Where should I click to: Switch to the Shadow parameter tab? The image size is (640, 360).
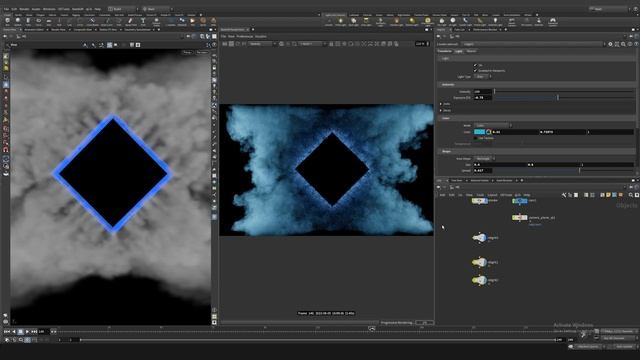click(x=471, y=51)
